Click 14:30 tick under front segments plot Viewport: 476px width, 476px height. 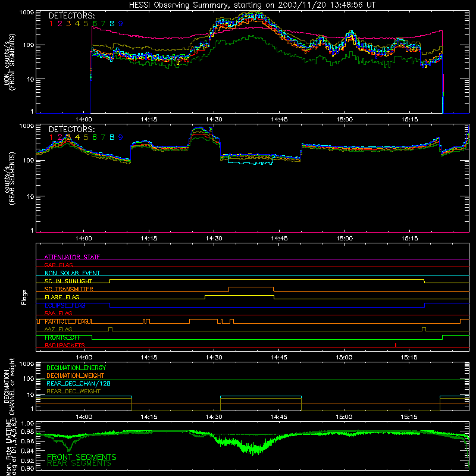tap(214, 120)
